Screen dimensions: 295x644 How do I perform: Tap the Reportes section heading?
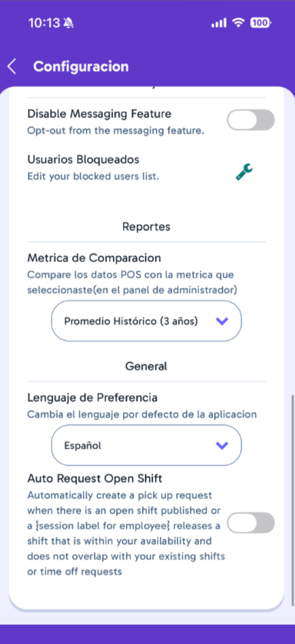146,226
